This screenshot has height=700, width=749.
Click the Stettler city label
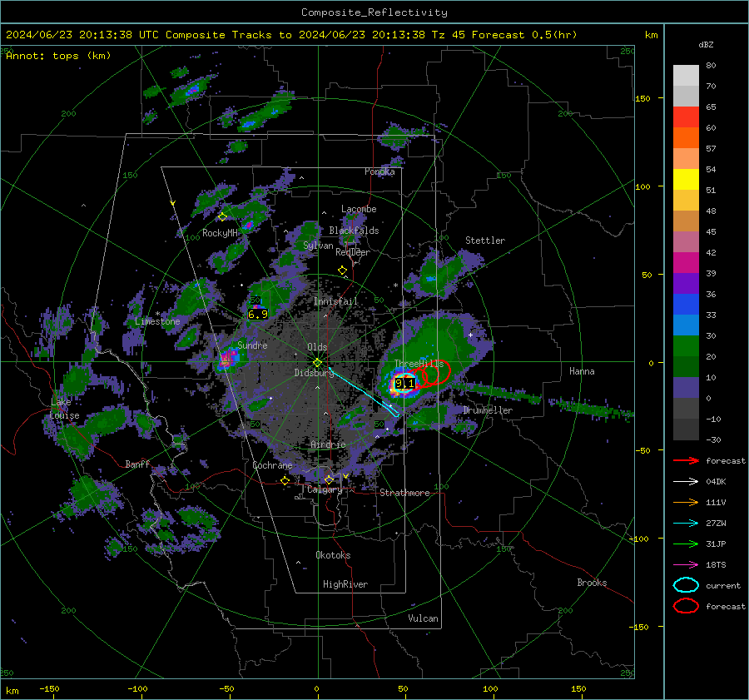point(485,241)
